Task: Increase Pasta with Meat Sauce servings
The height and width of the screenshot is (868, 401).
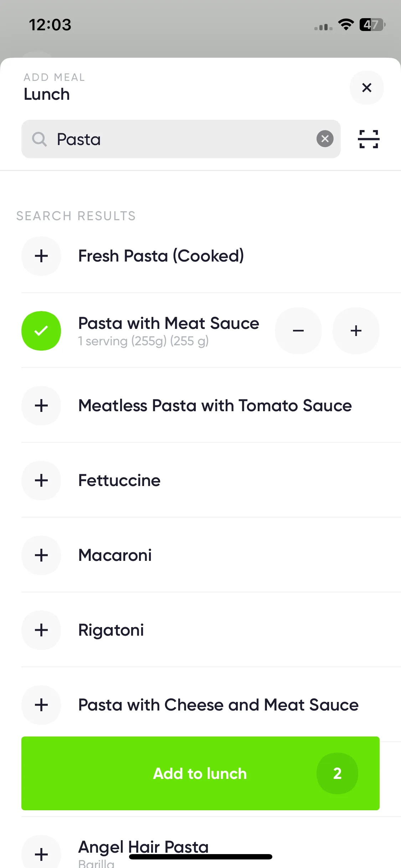Action: pyautogui.click(x=356, y=331)
